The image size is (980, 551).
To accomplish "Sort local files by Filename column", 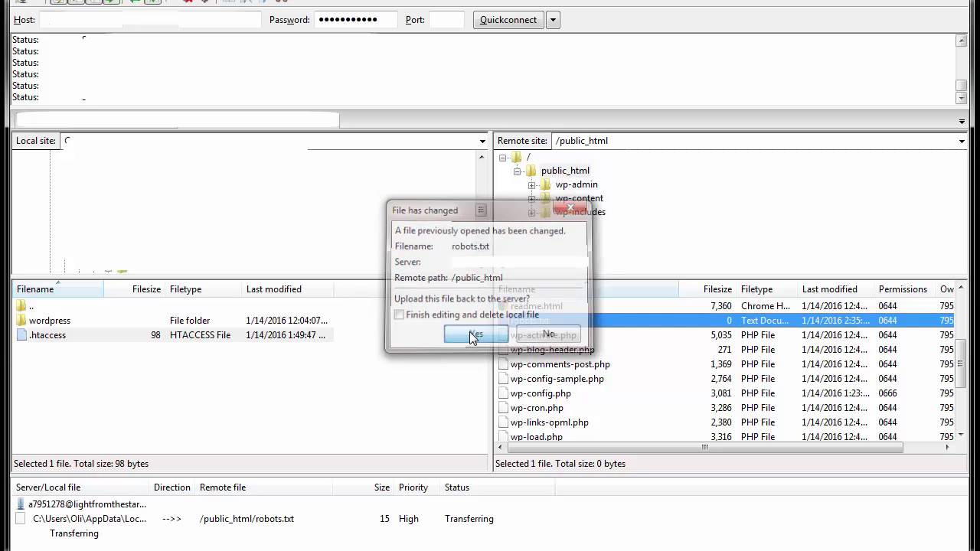I will pos(58,289).
